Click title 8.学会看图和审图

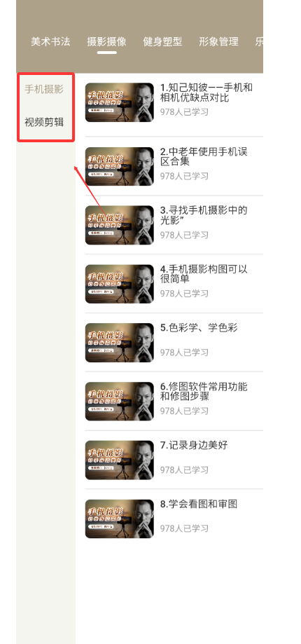pos(199,504)
